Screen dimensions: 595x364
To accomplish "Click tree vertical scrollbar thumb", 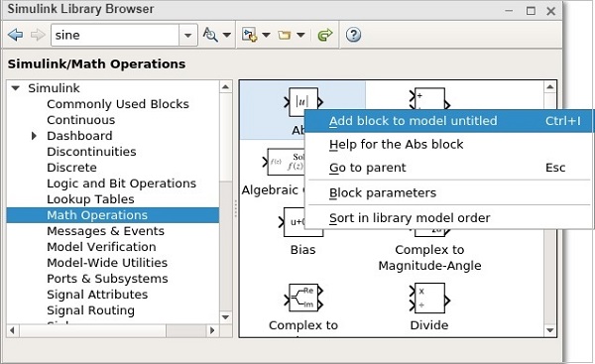I will coord(225,138).
